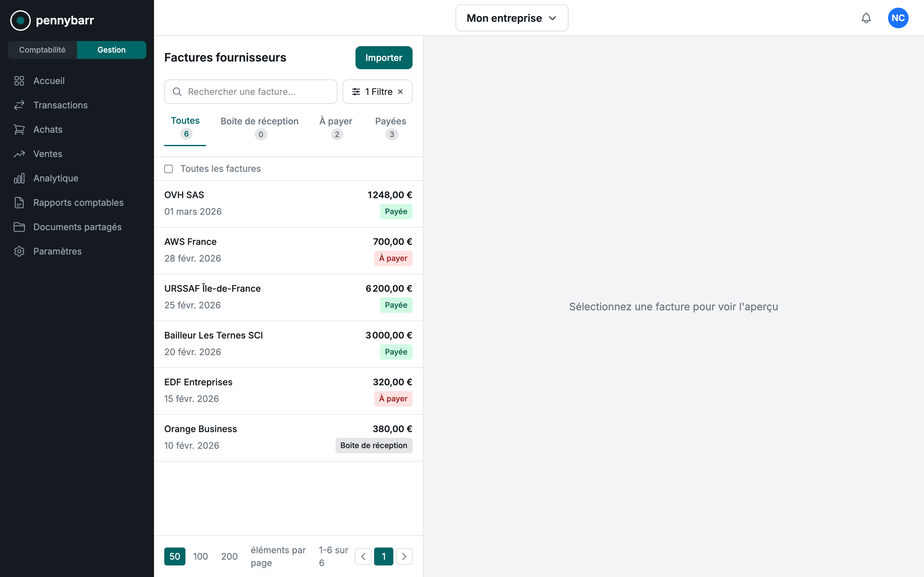Click the Rapports comptables document icon
The image size is (924, 577).
coord(19,203)
